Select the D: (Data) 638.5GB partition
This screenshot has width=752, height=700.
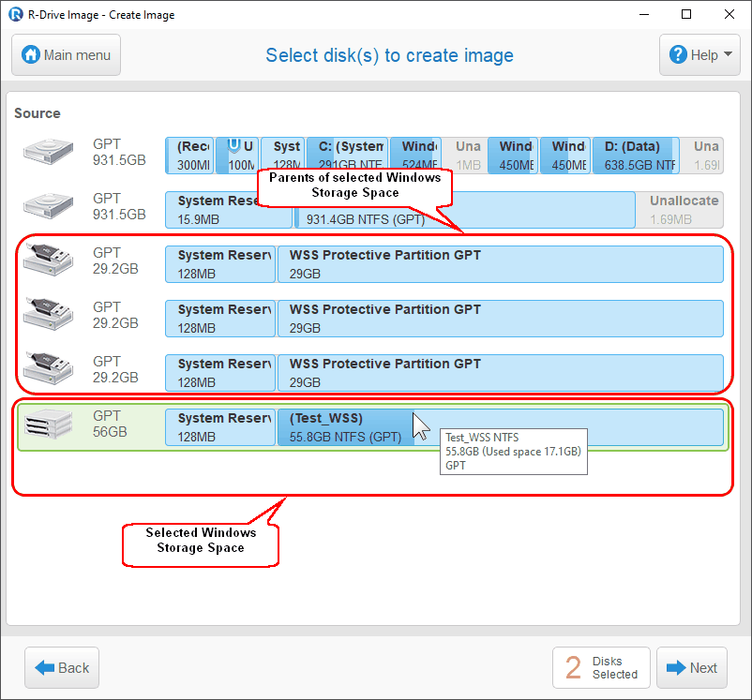[636, 156]
